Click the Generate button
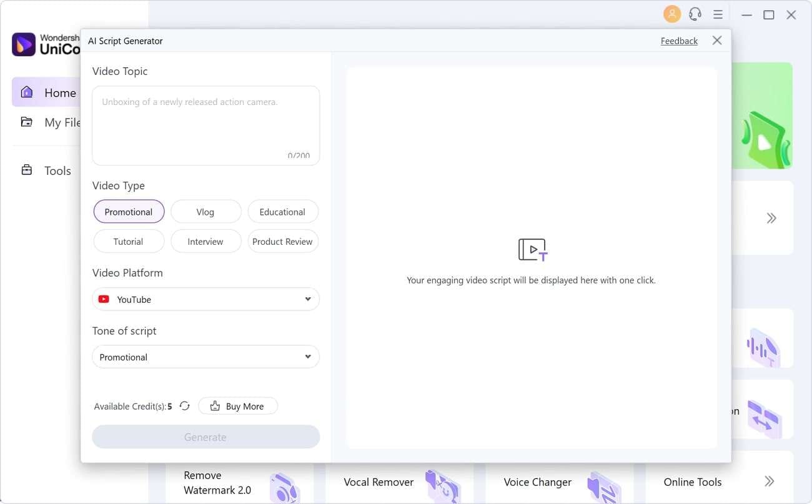Viewport: 812px width, 504px height. click(x=205, y=437)
